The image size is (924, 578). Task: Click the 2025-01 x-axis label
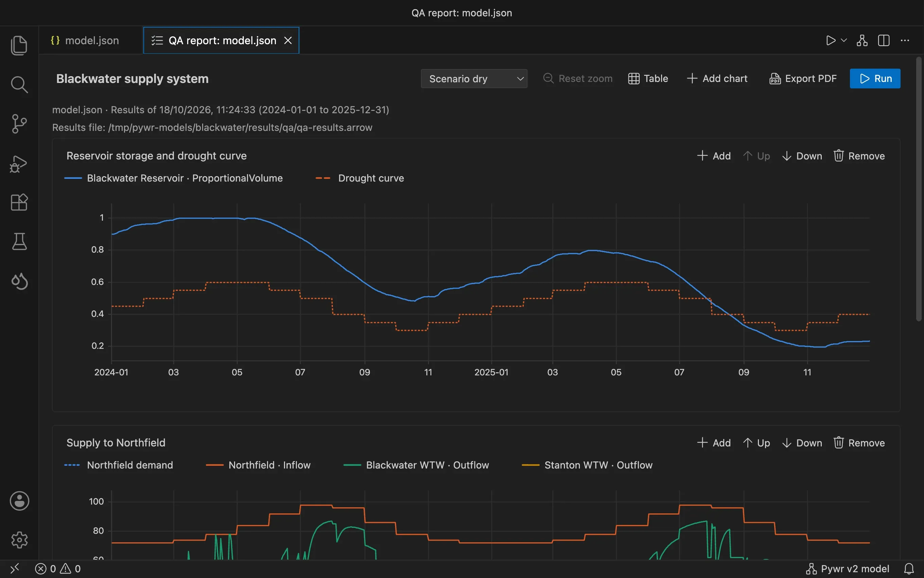(492, 372)
